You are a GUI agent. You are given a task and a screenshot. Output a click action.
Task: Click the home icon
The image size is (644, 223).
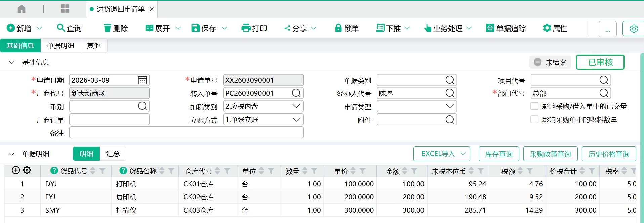point(22,9)
